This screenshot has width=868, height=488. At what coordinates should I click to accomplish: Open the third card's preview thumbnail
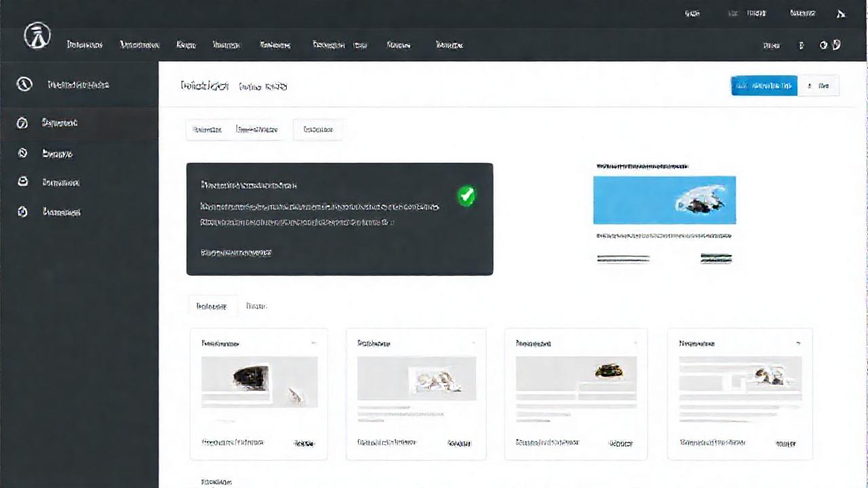[x=576, y=378]
